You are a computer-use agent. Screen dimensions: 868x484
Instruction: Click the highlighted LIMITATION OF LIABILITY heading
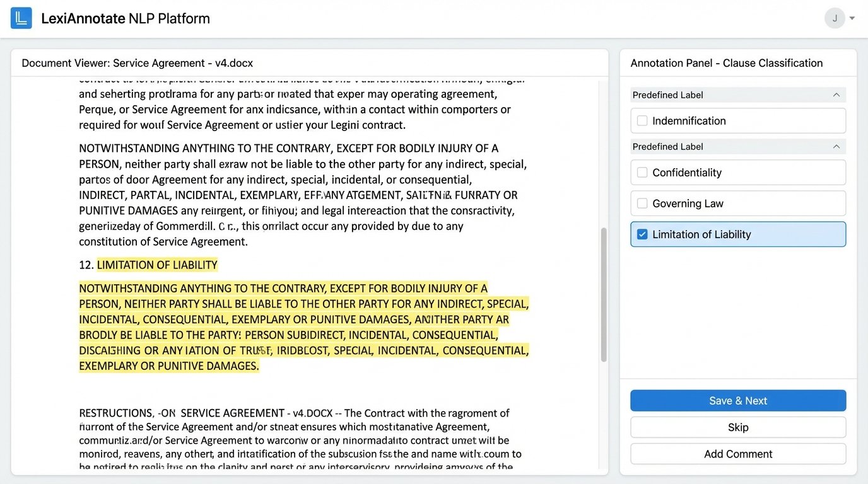click(x=156, y=265)
